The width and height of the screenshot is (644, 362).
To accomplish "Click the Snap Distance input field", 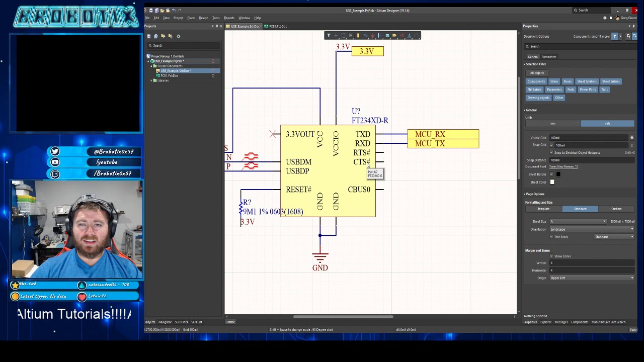I will pos(592,160).
